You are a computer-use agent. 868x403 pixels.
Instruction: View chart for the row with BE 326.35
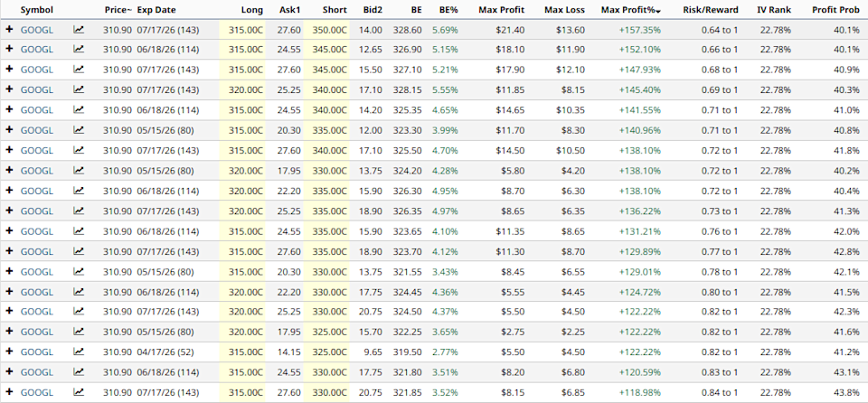(79, 211)
